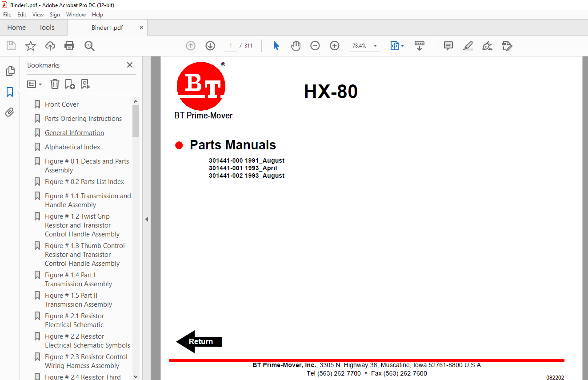
Task: Open the Sign menu
Action: 55,15
